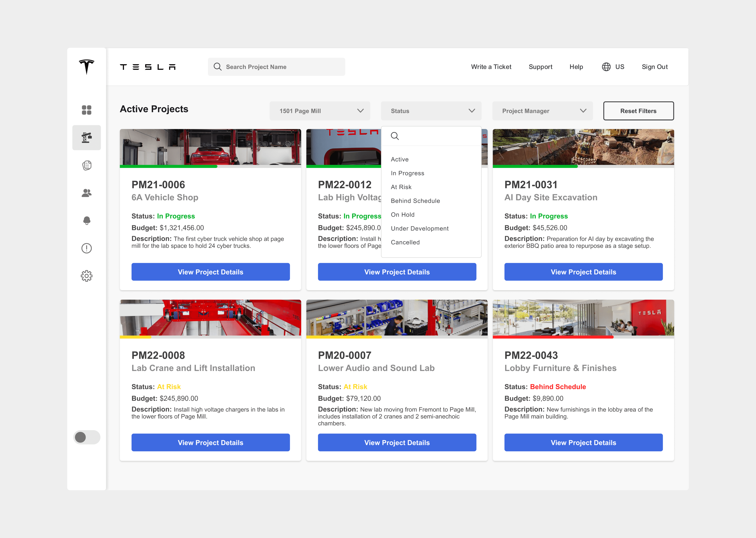Click the AI Day Site Excavation photo

coord(583,147)
